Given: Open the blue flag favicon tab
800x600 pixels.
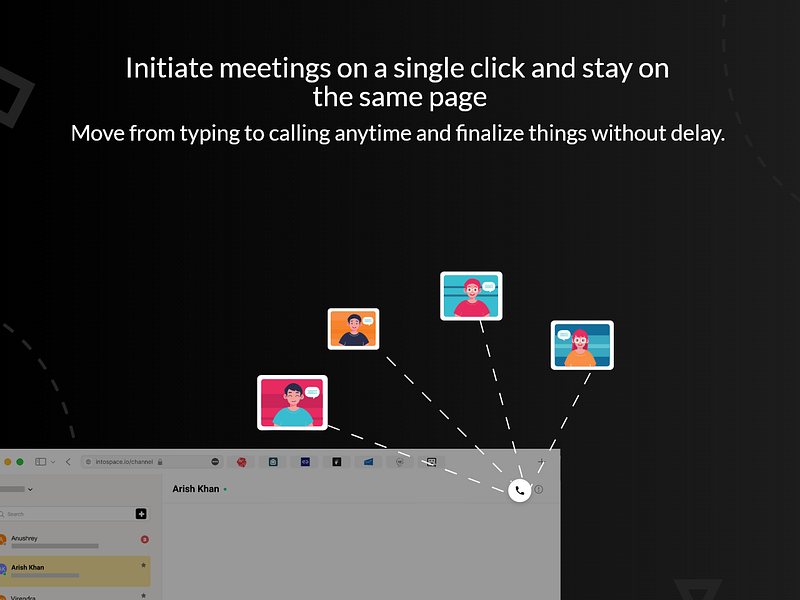Looking at the screenshot, I should click(368, 462).
